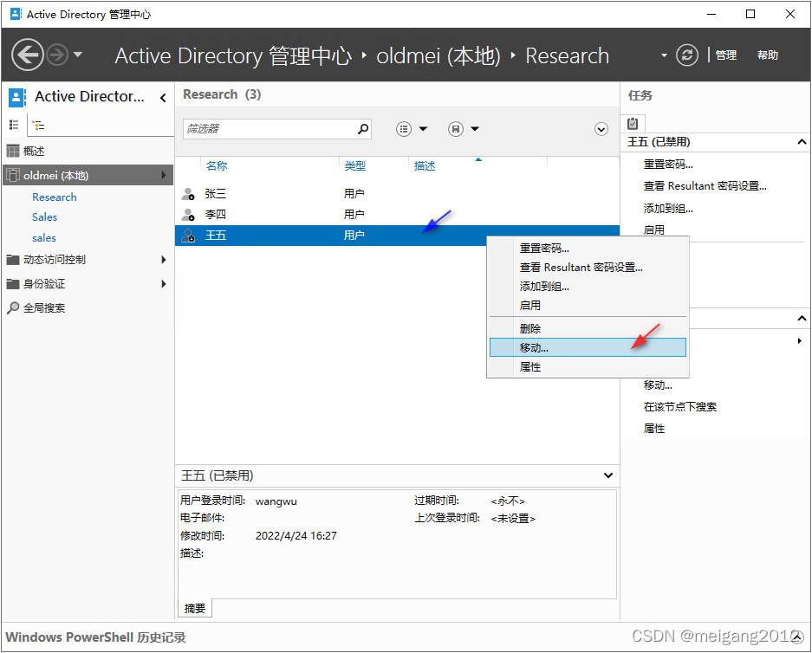Click 在该节点下搜索 in task pane
Image resolution: width=812 pixels, height=653 pixels.
[x=680, y=407]
